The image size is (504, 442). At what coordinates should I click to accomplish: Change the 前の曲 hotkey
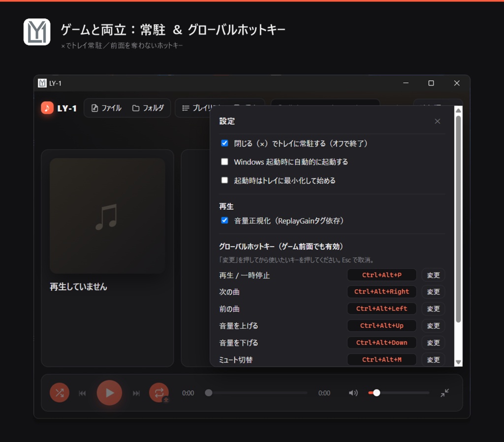point(433,309)
